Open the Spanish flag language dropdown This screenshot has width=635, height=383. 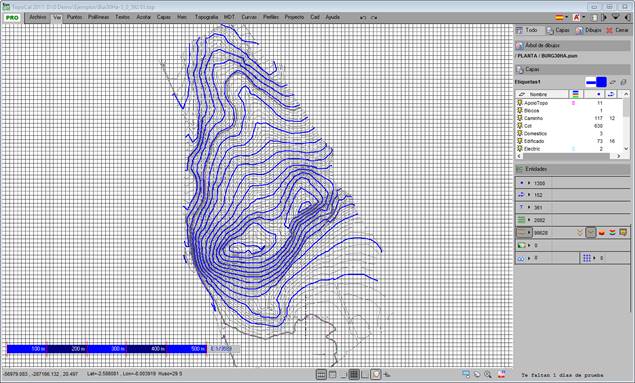tap(561, 17)
